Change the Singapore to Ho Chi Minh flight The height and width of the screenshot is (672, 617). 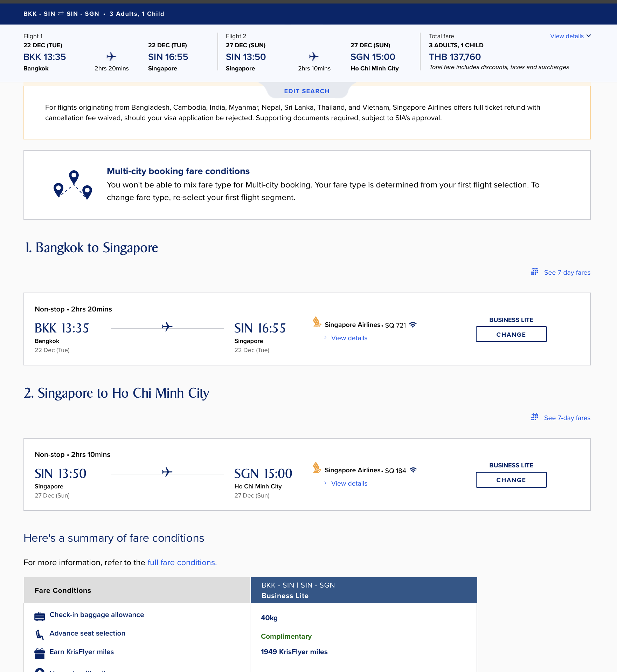click(x=511, y=480)
